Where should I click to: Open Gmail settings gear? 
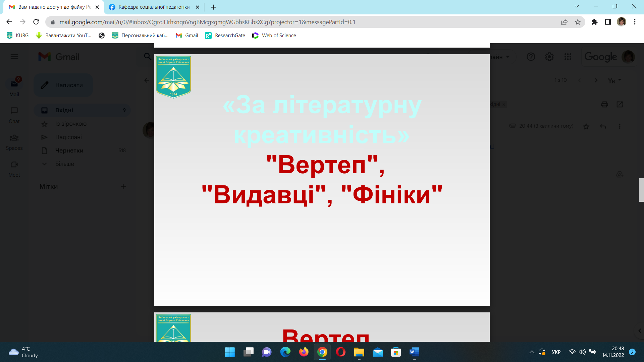[x=549, y=57]
